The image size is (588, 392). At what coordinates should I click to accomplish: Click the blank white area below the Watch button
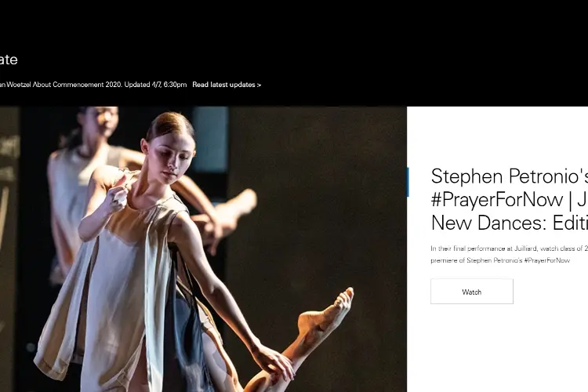coord(497,347)
